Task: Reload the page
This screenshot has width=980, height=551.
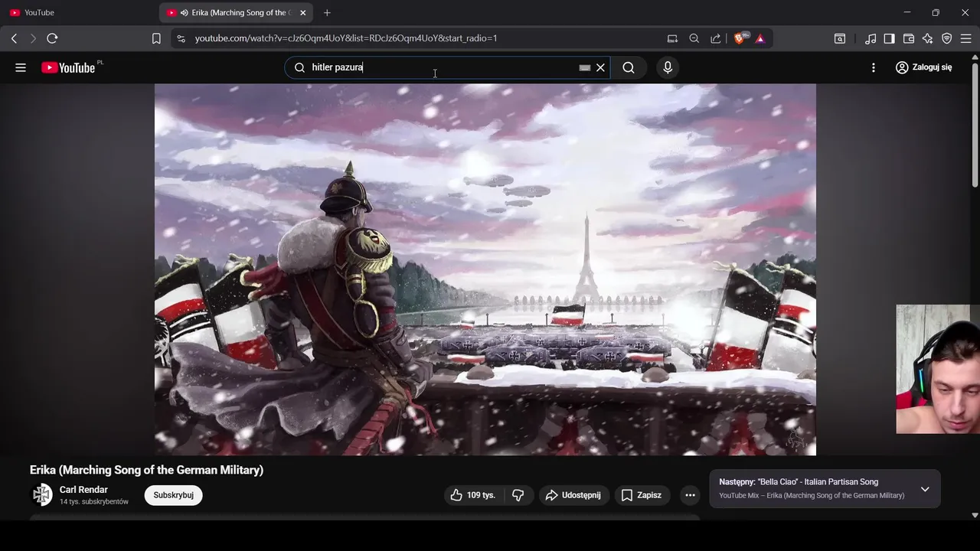Action: click(52, 38)
